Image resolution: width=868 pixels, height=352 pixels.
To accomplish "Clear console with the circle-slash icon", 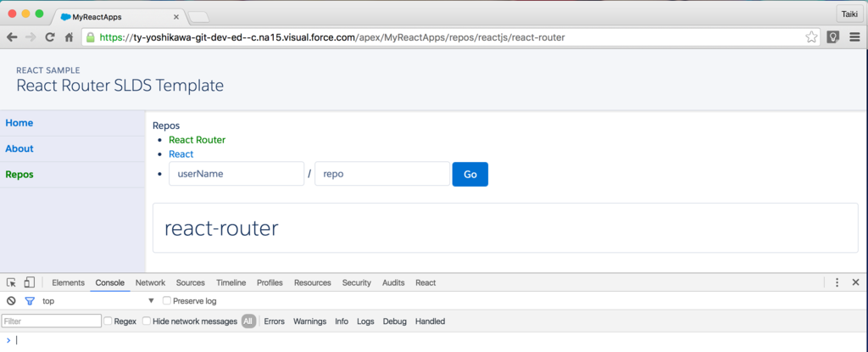I will click(x=10, y=300).
